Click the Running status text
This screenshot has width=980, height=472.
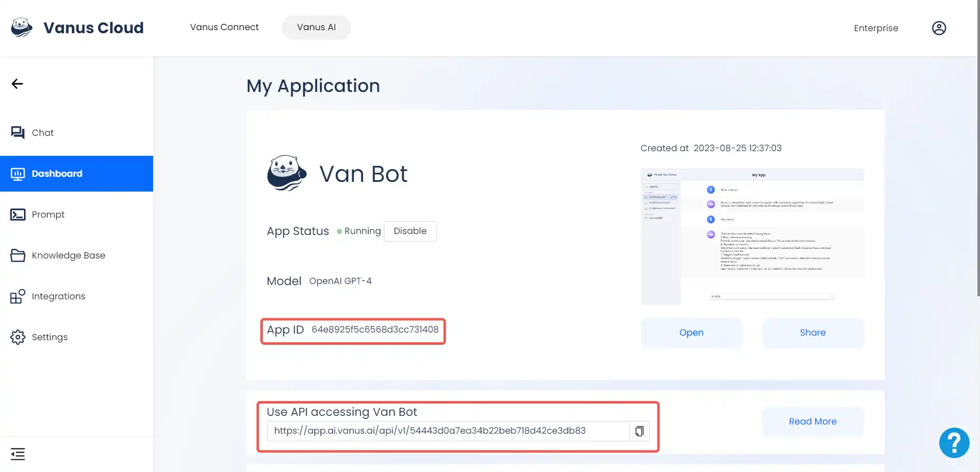pos(362,231)
